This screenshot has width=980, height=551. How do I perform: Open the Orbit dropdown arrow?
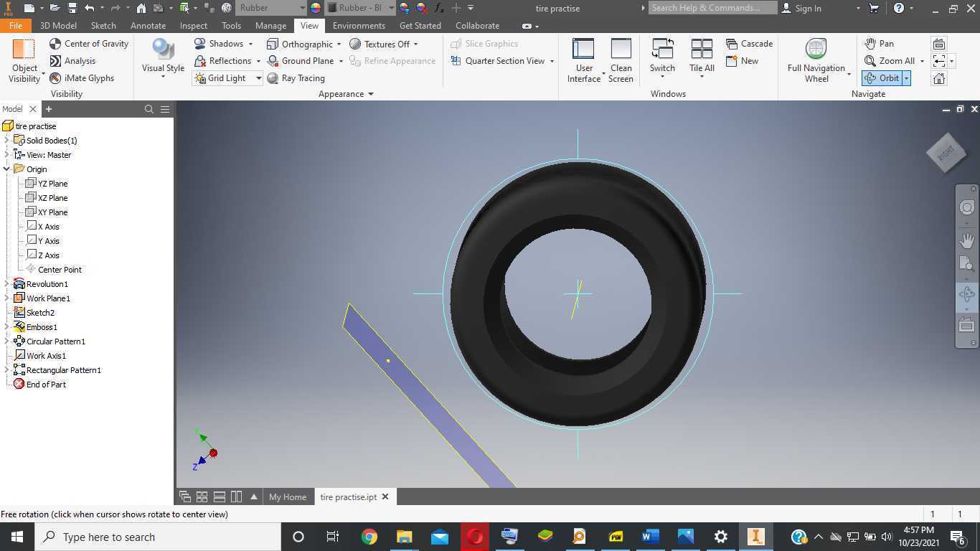click(x=906, y=78)
